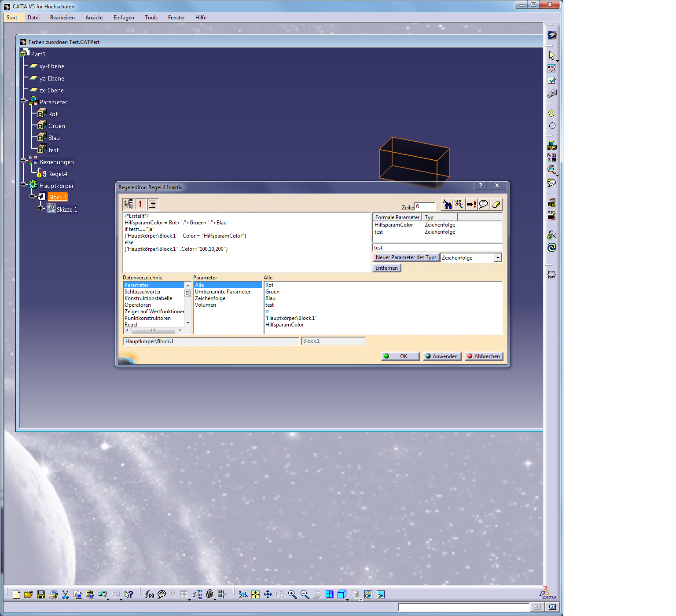Click the OK button
This screenshot has width=676, height=616.
pyautogui.click(x=400, y=356)
